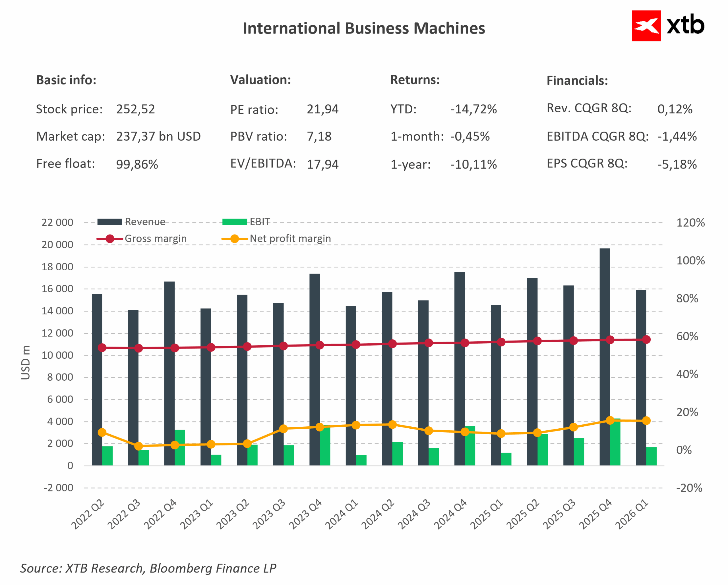Click the free float value 99,86%
728x585 pixels.
137,164
